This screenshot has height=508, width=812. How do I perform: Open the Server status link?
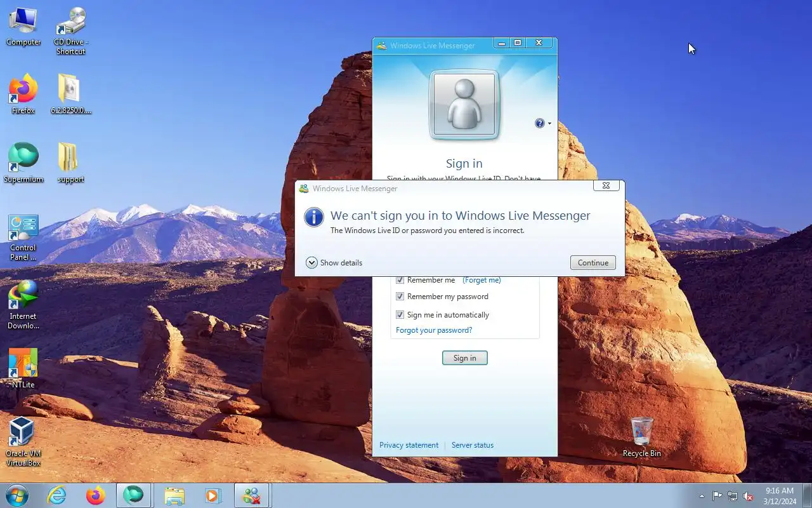point(473,445)
